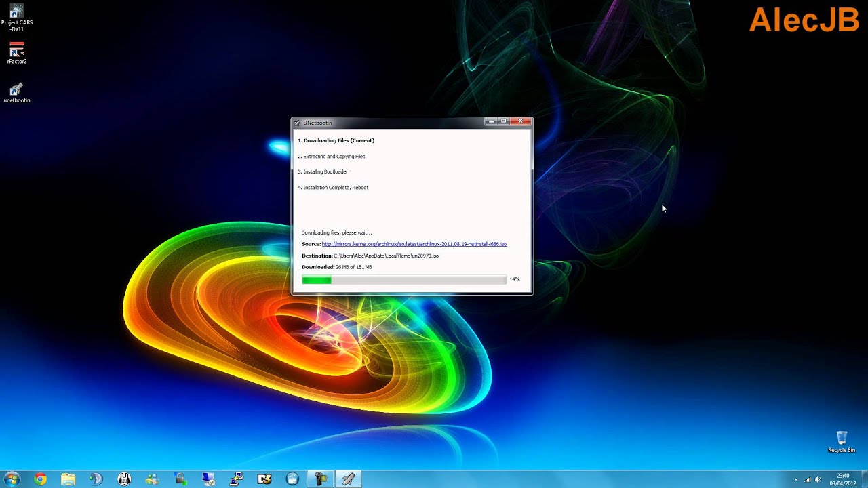Click "3. Installing Bootloader" step
This screenshot has width=868, height=488.
(323, 171)
